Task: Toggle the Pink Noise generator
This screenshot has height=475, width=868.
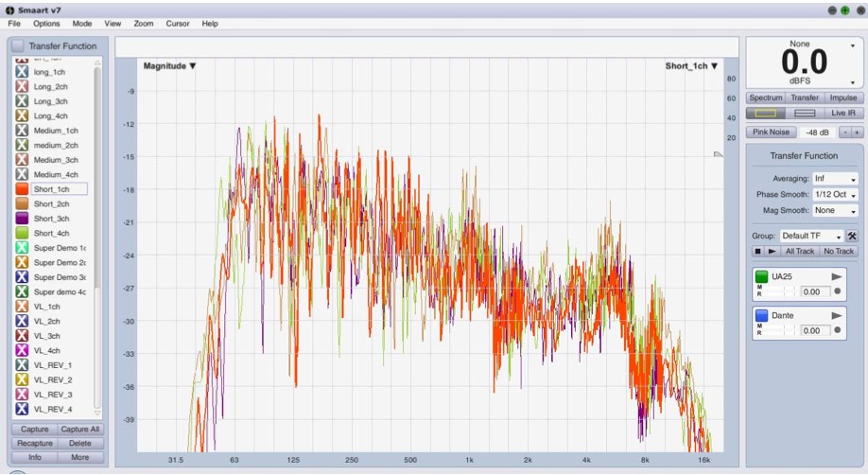Action: (772, 132)
